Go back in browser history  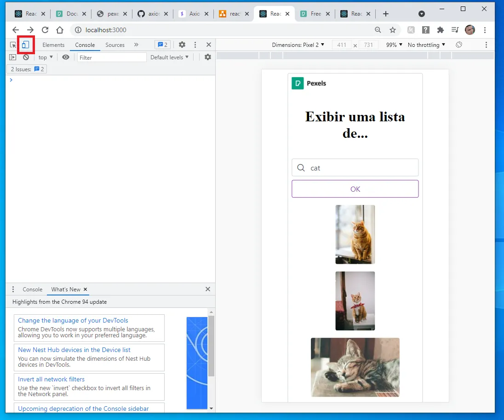point(16,30)
